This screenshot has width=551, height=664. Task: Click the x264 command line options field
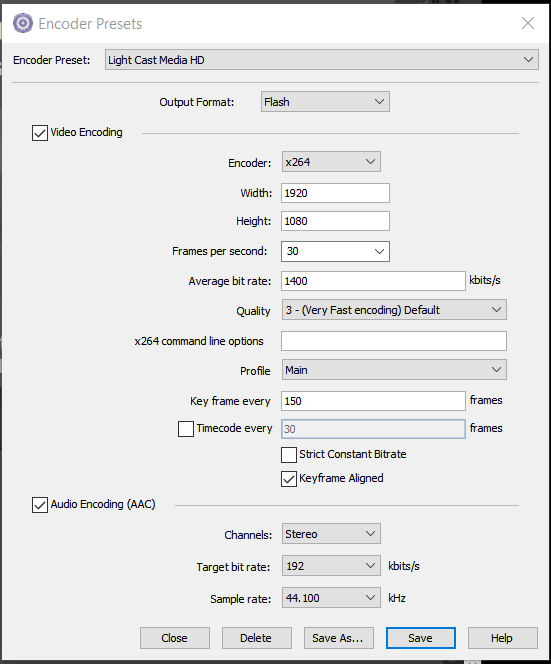point(394,341)
